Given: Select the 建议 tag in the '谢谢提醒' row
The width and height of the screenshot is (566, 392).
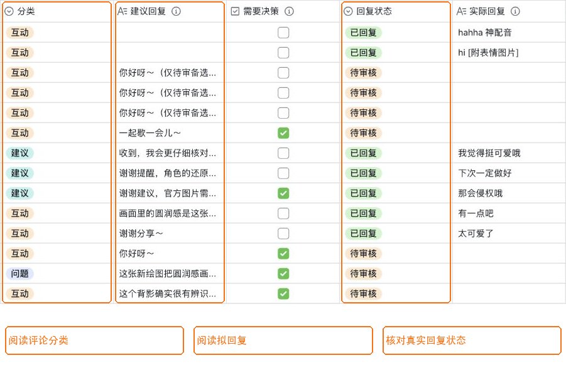Looking at the screenshot, I should [20, 173].
